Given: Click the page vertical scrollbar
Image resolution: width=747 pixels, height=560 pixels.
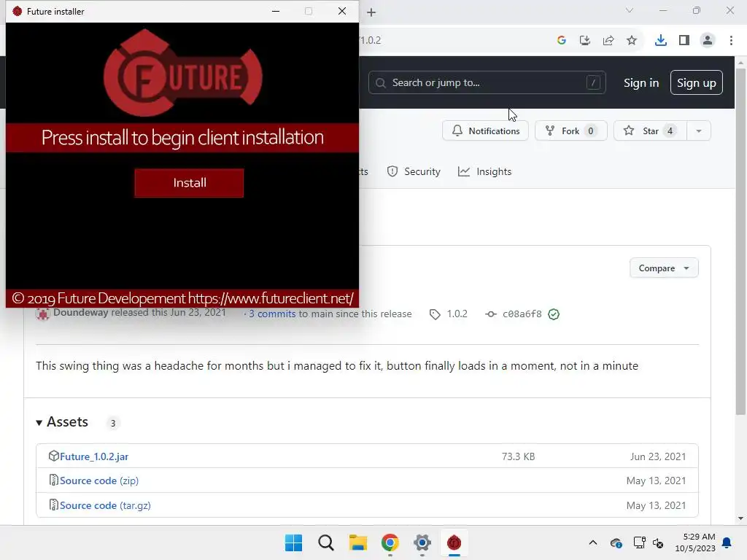Looking at the screenshot, I should click(741, 241).
